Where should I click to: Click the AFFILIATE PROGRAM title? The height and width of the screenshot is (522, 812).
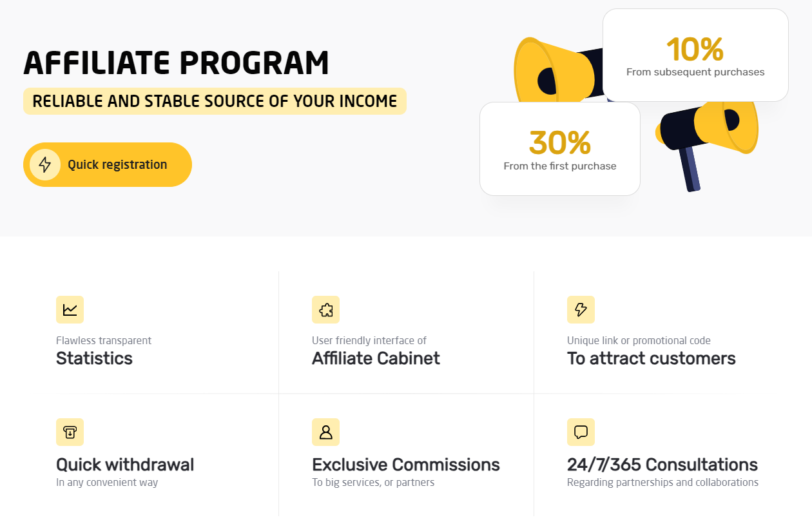pyautogui.click(x=177, y=63)
